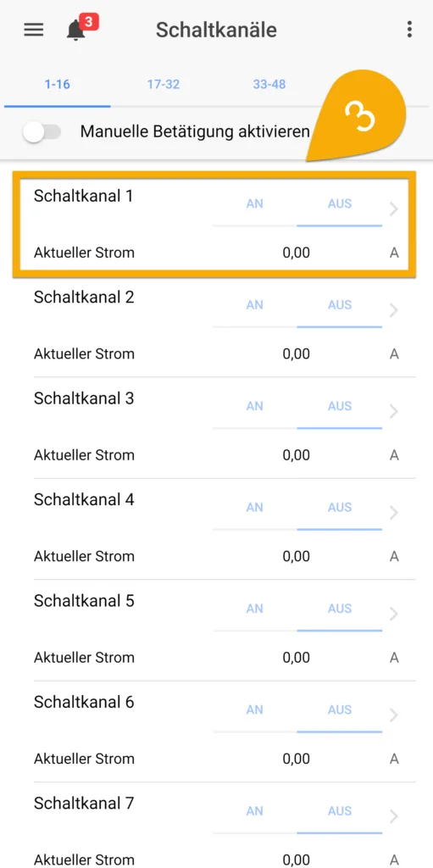The height and width of the screenshot is (868, 433).
Task: Open the three-dot overflow menu
Action: click(x=409, y=30)
